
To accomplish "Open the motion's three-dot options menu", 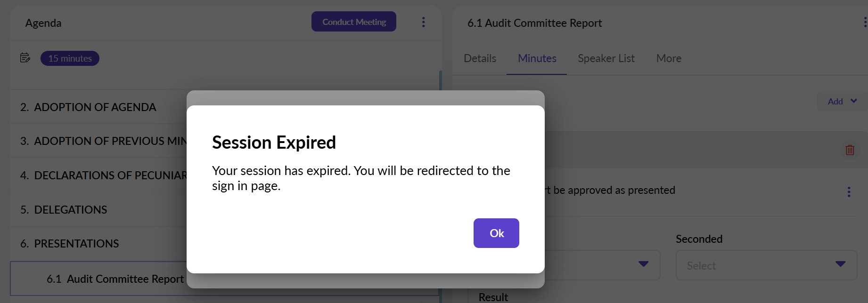I will click(x=849, y=191).
